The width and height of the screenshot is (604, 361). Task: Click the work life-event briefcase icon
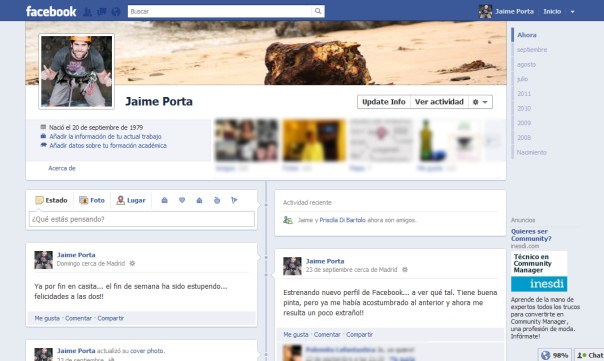click(164, 200)
